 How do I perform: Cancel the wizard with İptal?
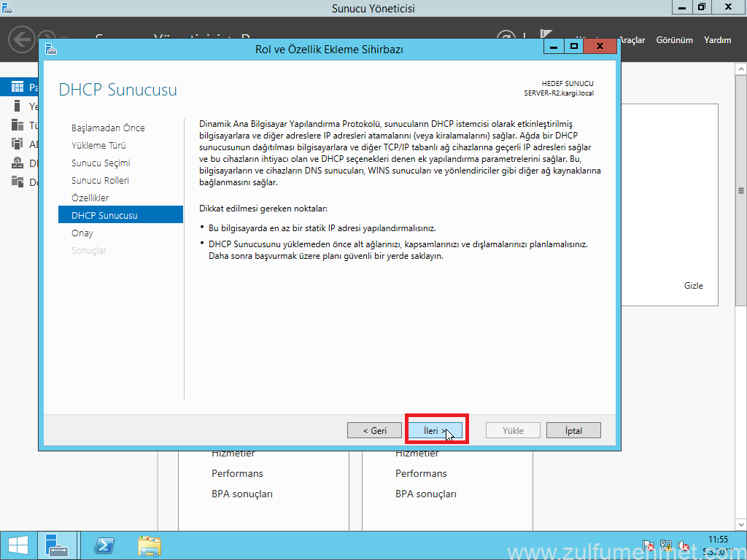point(573,430)
